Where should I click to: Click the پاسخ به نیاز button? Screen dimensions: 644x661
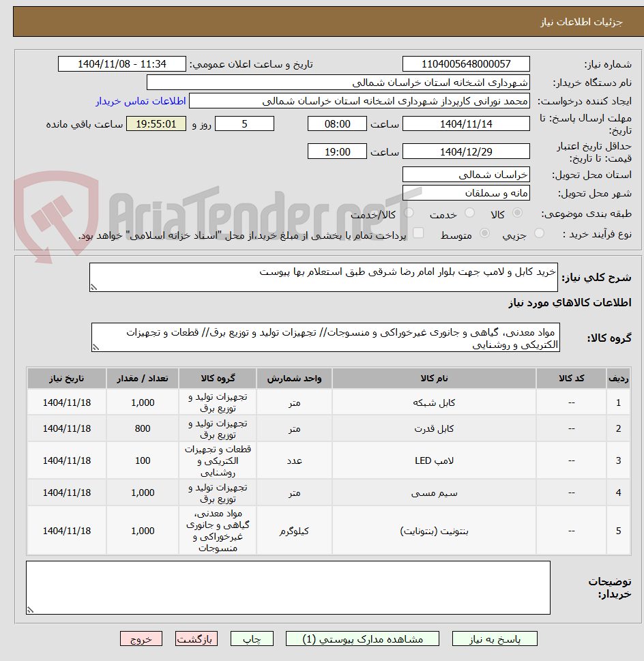coord(495,638)
